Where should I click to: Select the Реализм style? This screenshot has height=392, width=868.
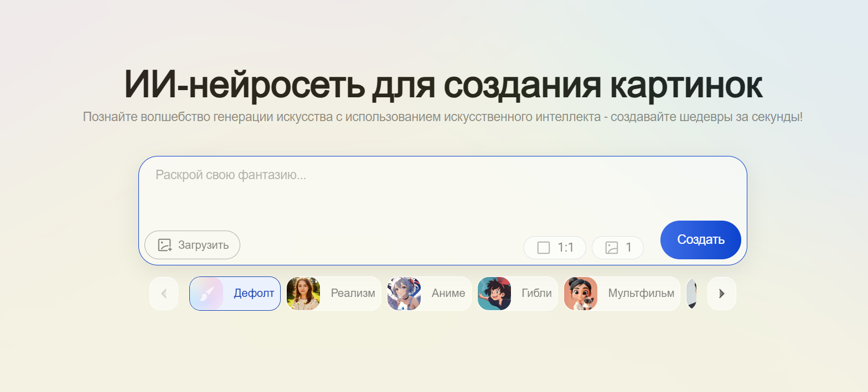click(334, 294)
